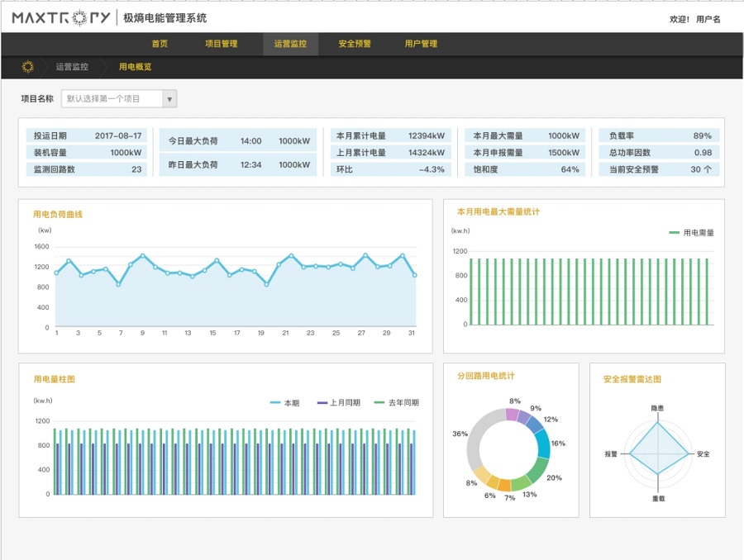Click the 安全报警雷达图 chart title
This screenshot has height=560, width=744.
[632, 379]
